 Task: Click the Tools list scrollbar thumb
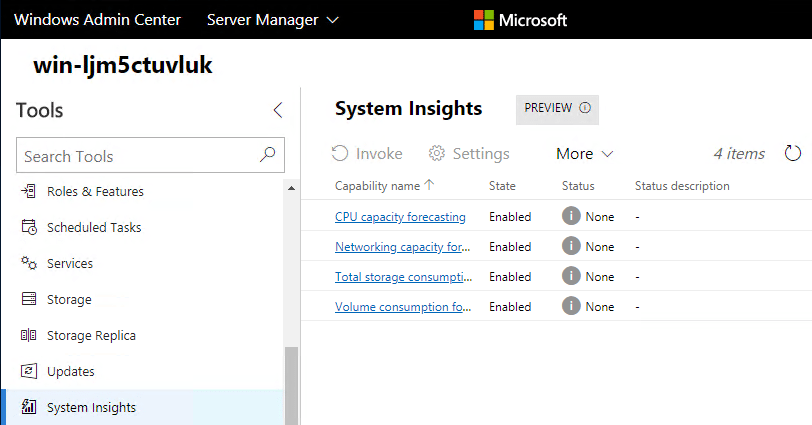pos(291,385)
